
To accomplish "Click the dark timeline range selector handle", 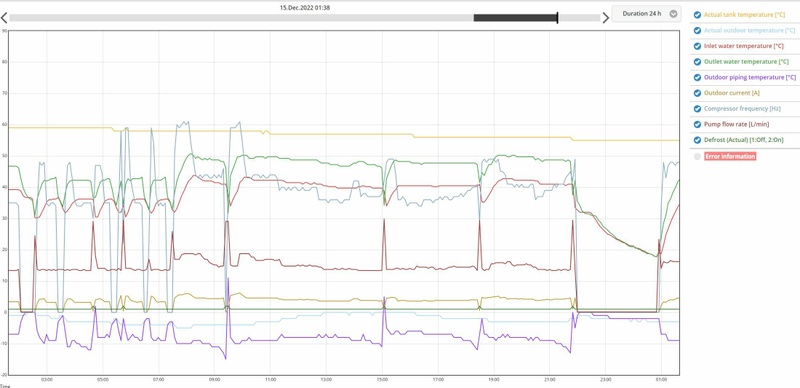I will click(x=515, y=18).
